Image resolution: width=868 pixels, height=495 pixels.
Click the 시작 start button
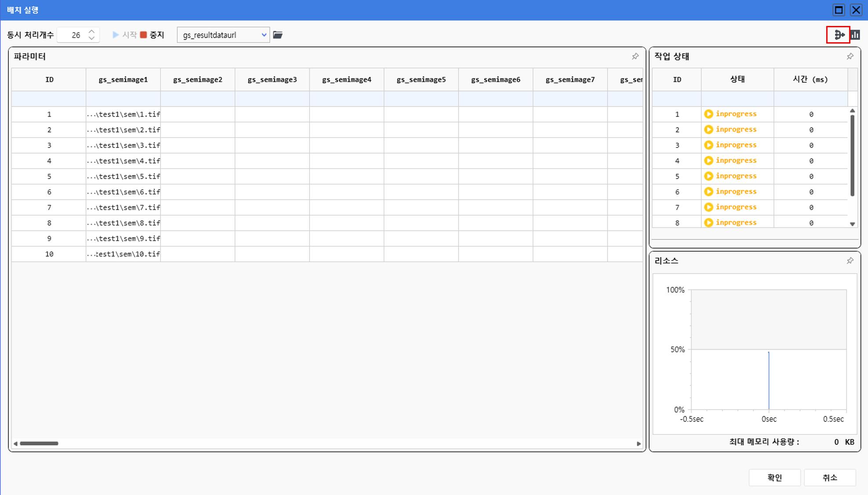124,35
